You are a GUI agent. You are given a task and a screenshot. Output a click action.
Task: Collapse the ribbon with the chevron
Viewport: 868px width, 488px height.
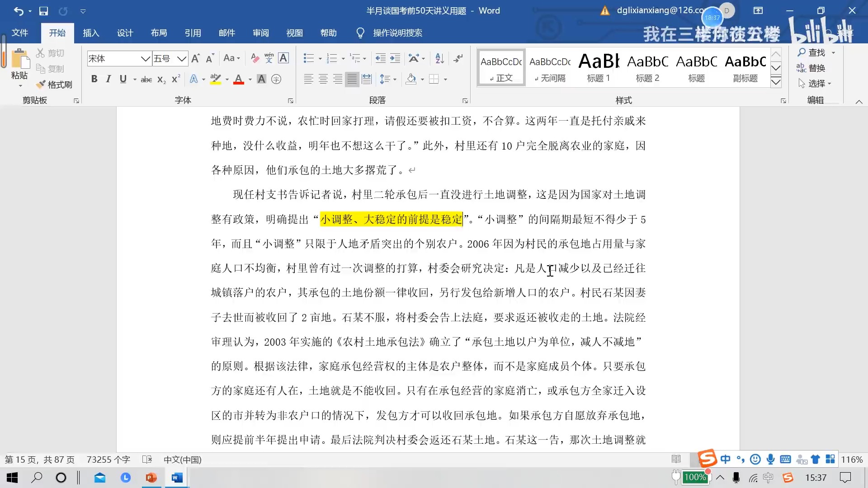tap(859, 102)
